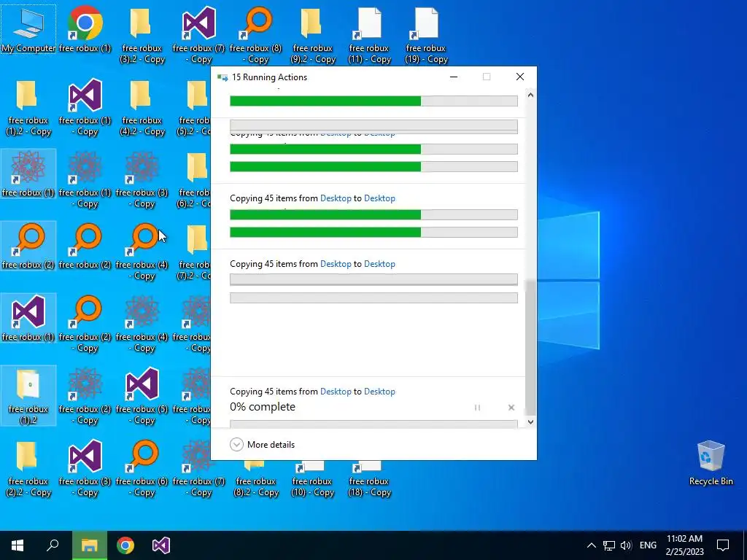Close the 15 Running Actions window
Image resolution: width=747 pixels, height=560 pixels.
click(519, 77)
